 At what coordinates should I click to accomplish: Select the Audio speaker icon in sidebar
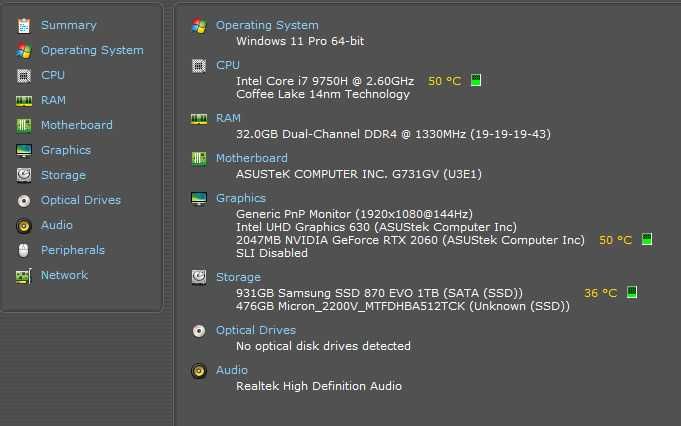24,226
